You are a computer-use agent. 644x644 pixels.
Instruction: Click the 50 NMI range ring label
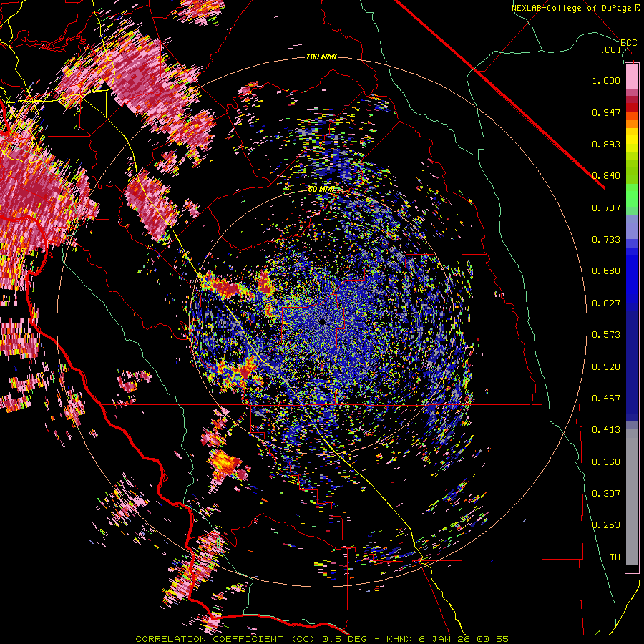point(321,190)
